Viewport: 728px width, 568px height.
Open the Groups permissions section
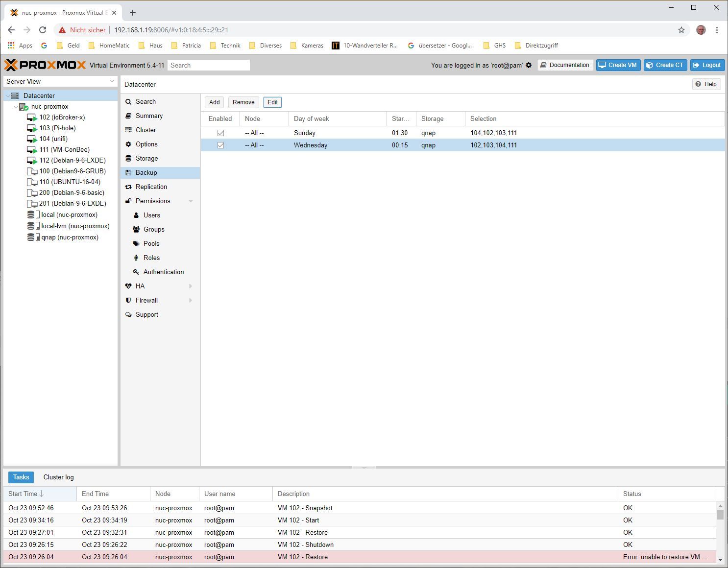154,229
